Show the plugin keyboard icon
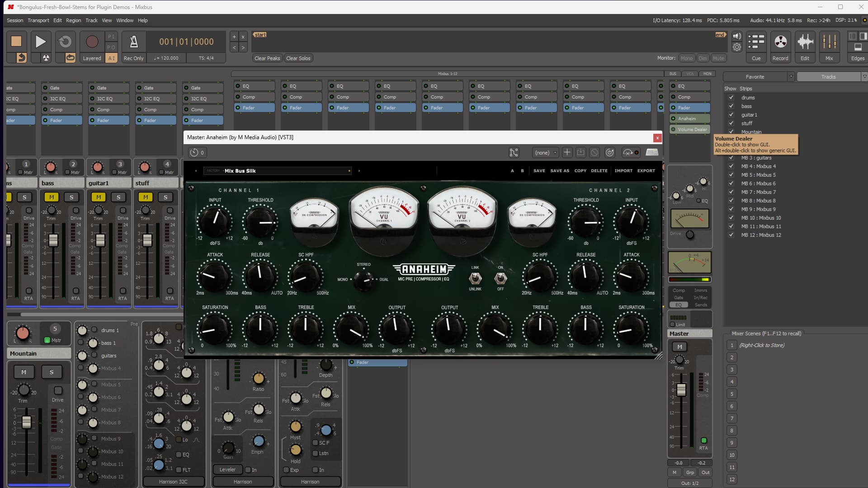This screenshot has height=488, width=868. pyautogui.click(x=652, y=153)
